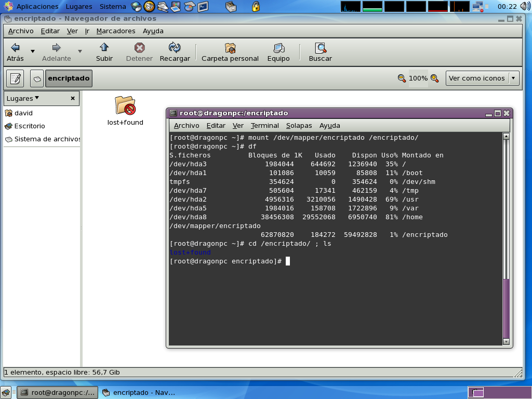Zoom in with the magnifier plus icon
532x399 pixels.
point(435,78)
